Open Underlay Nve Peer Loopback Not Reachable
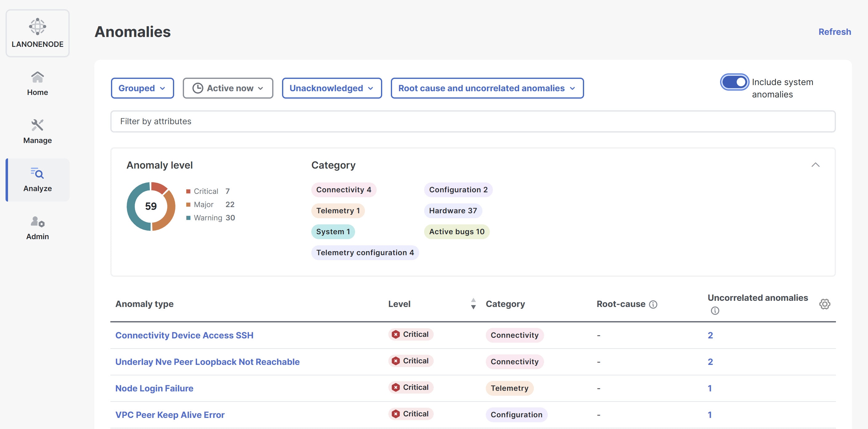The image size is (868, 429). [207, 362]
